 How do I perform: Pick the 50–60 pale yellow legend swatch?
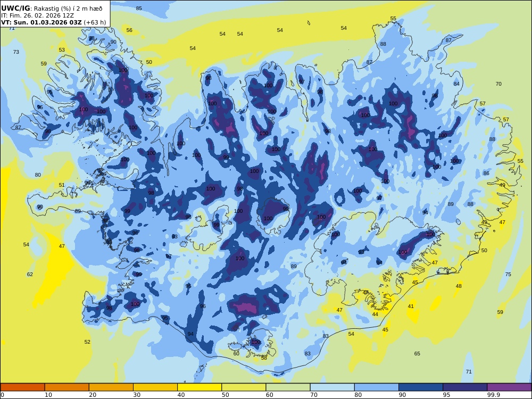tap(244, 387)
